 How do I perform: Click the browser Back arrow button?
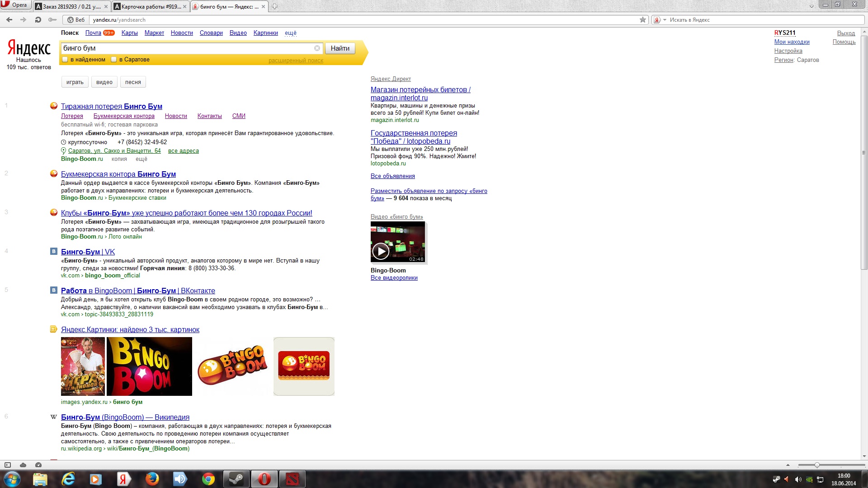[x=9, y=19]
